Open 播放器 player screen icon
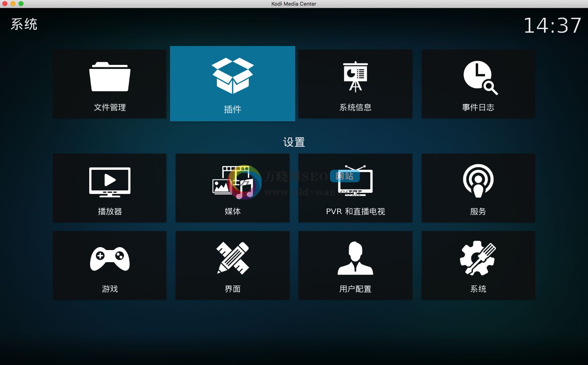588x365 pixels. coord(109,182)
